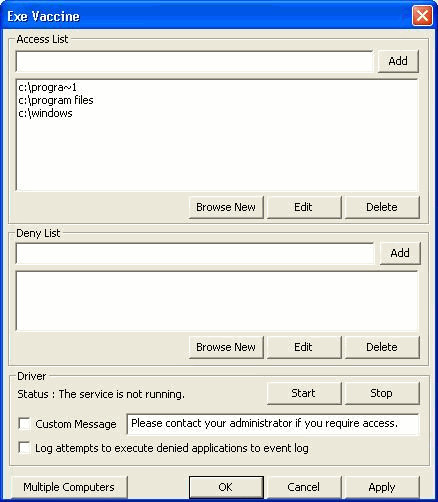Select c:\windows entry in Access List
This screenshot has width=438, height=502.
pos(45,113)
